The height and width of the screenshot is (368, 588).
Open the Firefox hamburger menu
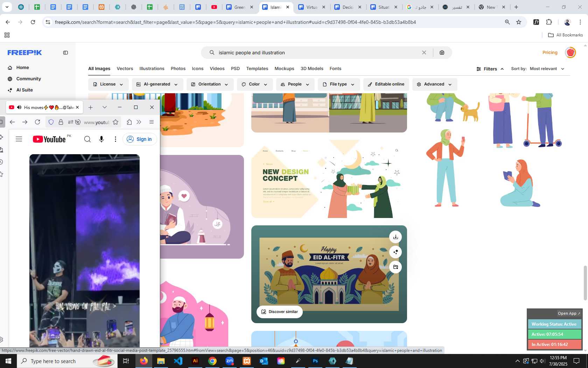point(152,122)
